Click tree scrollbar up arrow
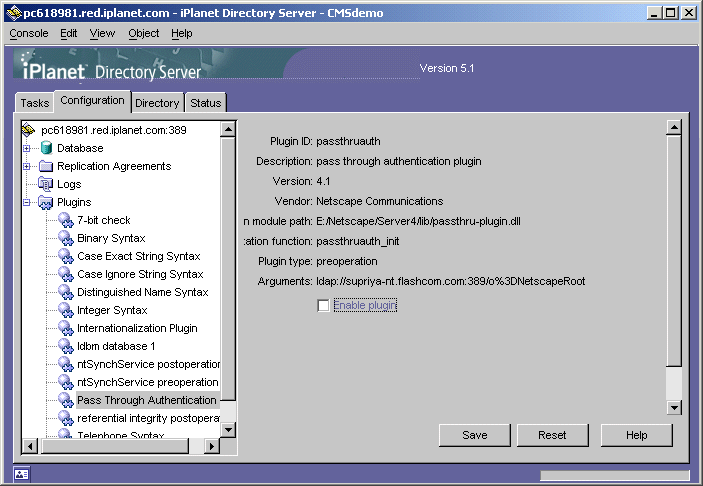 [x=228, y=130]
